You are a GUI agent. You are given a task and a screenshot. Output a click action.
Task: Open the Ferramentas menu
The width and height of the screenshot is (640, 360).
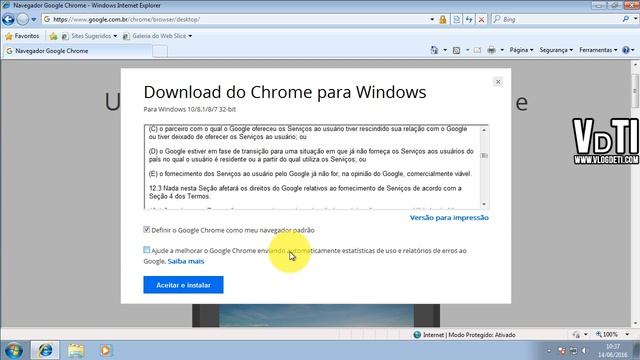click(x=598, y=50)
